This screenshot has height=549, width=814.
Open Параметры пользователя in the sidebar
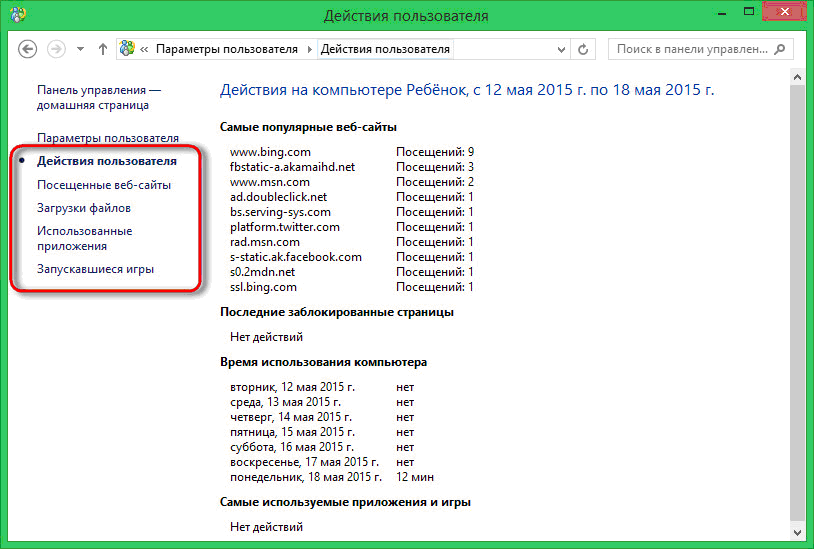coord(108,138)
